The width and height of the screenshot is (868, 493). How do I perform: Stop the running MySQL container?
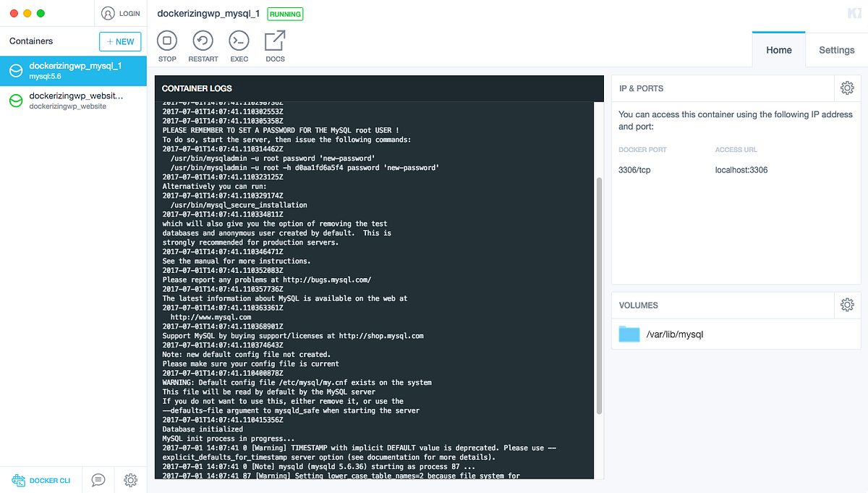(x=167, y=45)
